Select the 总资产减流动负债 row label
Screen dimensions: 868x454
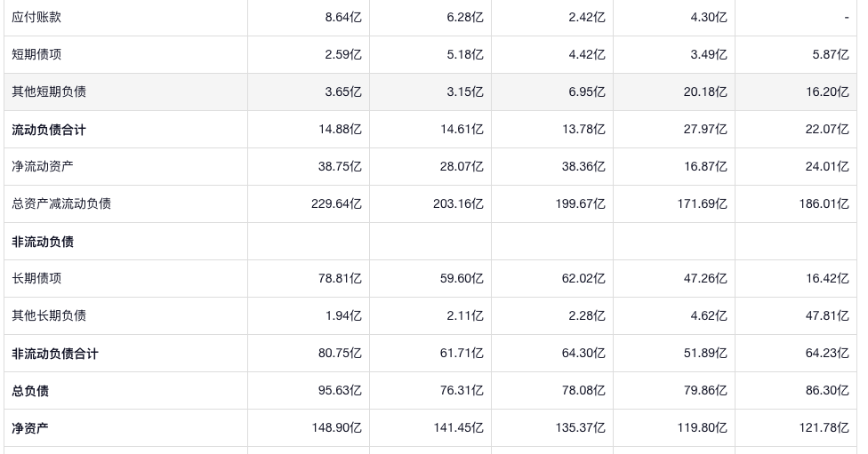click(x=61, y=203)
